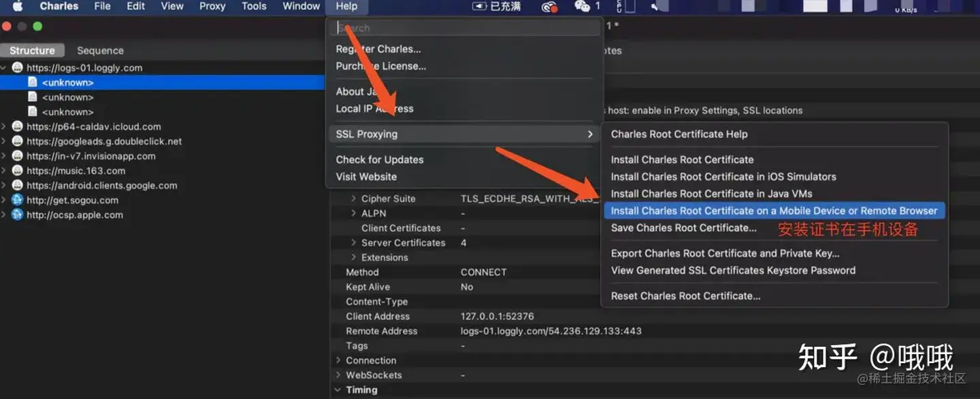Click the host icon for googleads.g.doubleclick.net
980x399 pixels.
(18, 141)
